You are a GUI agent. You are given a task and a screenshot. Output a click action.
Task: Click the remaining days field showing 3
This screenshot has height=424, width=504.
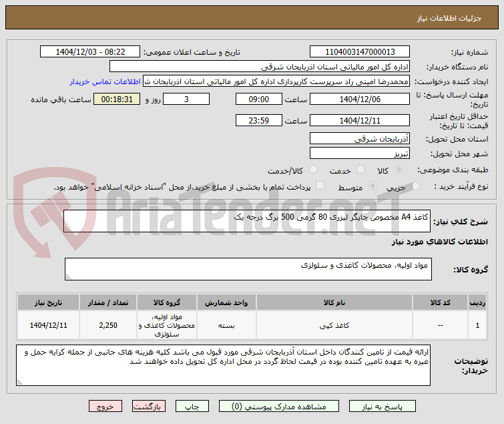tap(186, 99)
